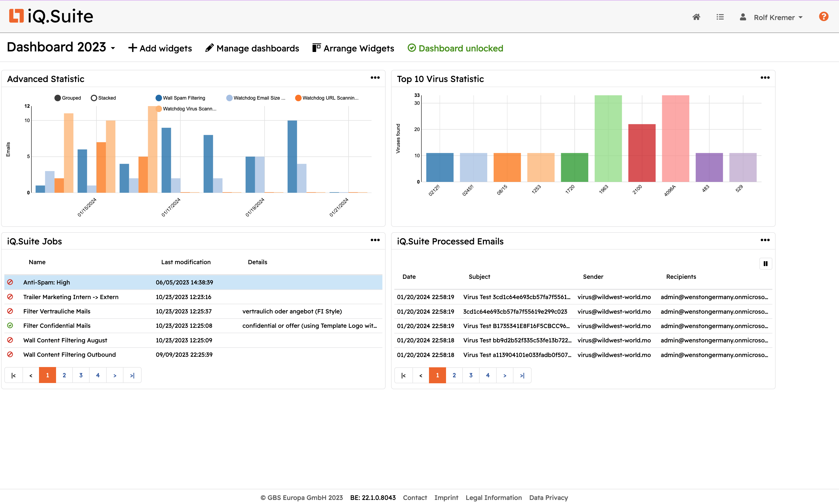Image resolution: width=839 pixels, height=504 pixels.
Task: Go to first page in Processed Emails pagination
Action: (x=403, y=375)
